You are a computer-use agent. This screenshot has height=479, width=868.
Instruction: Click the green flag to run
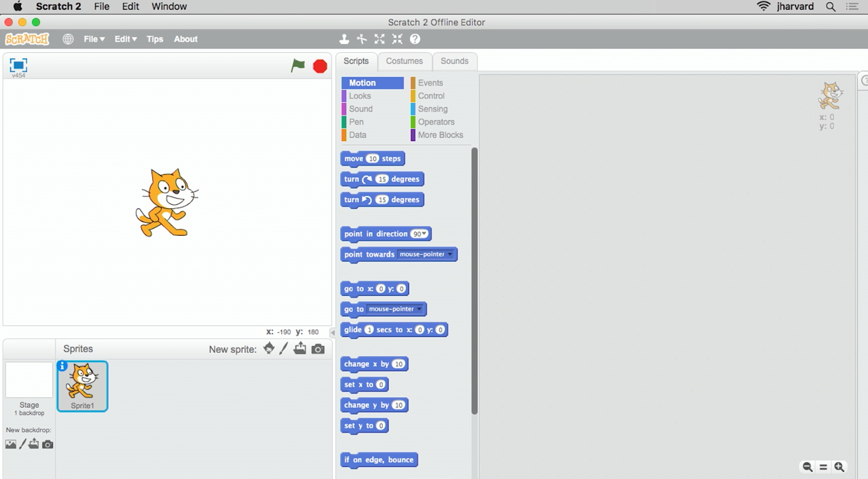point(298,65)
